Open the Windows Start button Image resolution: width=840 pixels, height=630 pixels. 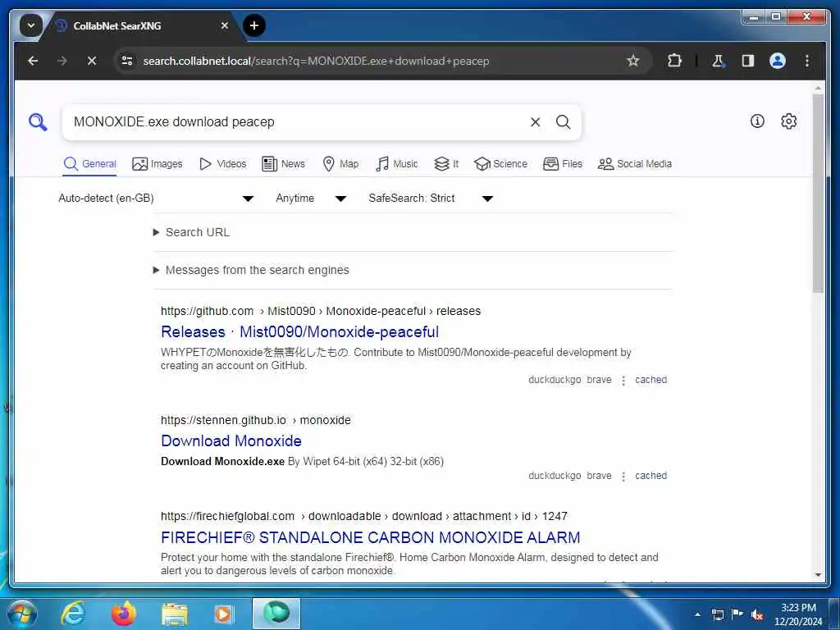21,614
